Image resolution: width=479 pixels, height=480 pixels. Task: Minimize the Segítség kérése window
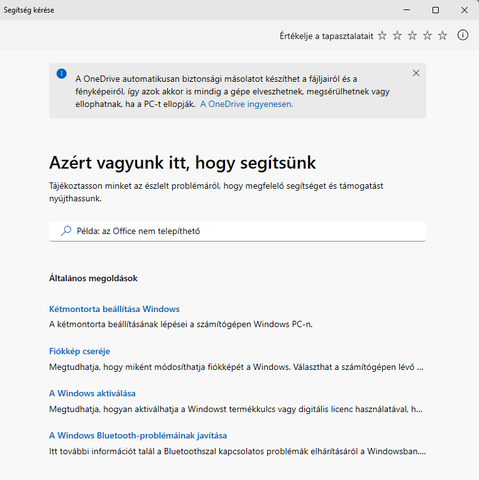click(407, 10)
